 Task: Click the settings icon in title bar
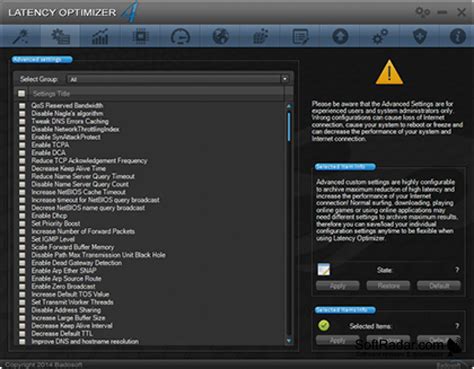coord(422,13)
